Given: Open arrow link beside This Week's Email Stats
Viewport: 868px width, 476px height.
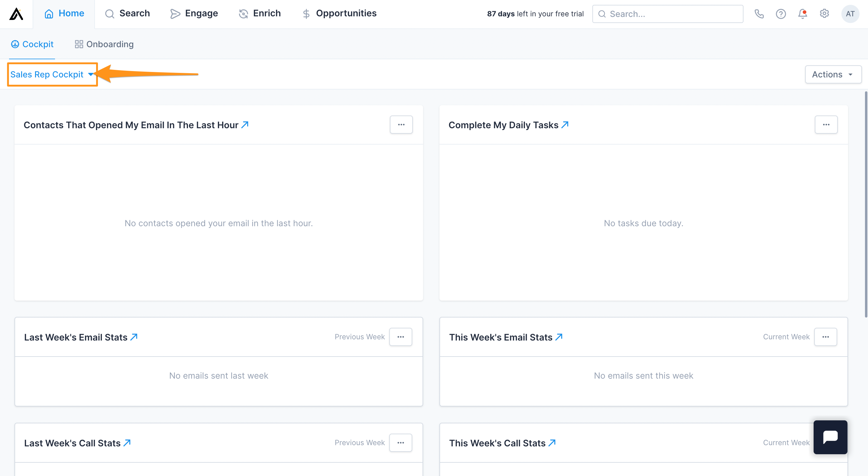Looking at the screenshot, I should 559,337.
